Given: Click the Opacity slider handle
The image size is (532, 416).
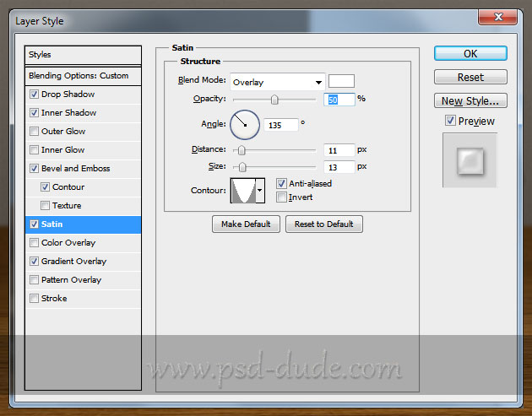Looking at the screenshot, I should coord(274,100).
